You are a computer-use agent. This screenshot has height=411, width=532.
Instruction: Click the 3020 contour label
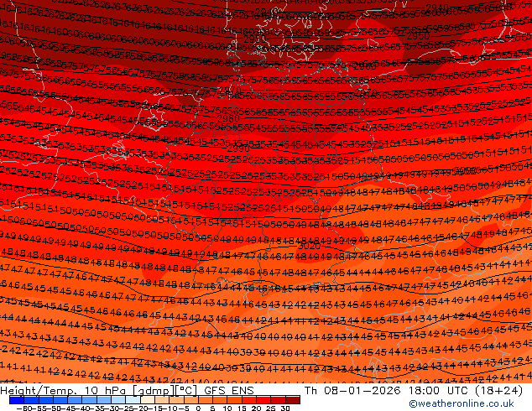point(309,246)
